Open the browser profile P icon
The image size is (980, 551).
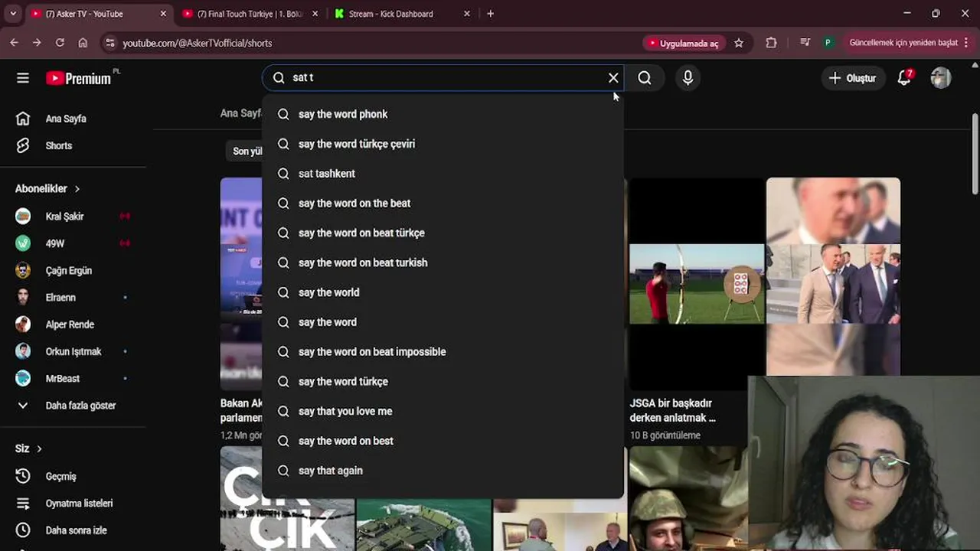coord(828,43)
